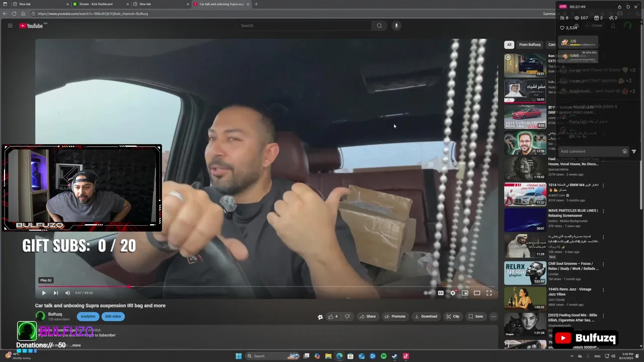Switch to theater mode
Viewport: 644px width, 362px height.
coord(477,293)
